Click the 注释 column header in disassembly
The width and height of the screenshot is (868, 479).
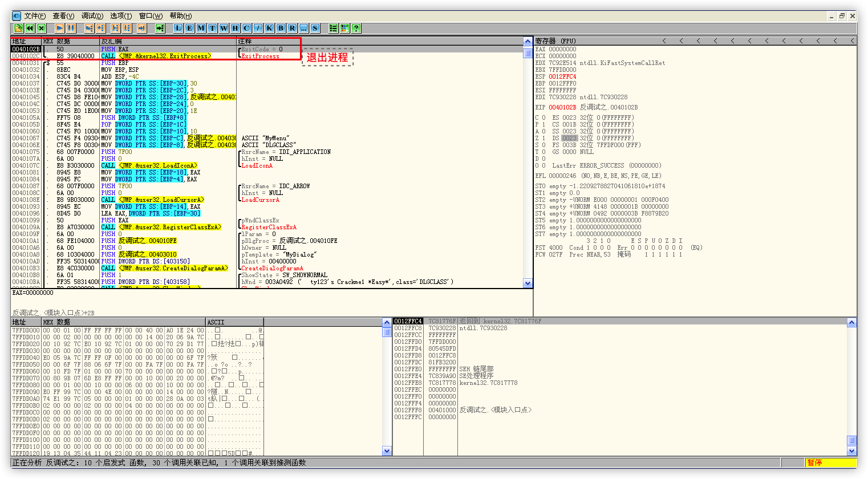click(x=245, y=42)
